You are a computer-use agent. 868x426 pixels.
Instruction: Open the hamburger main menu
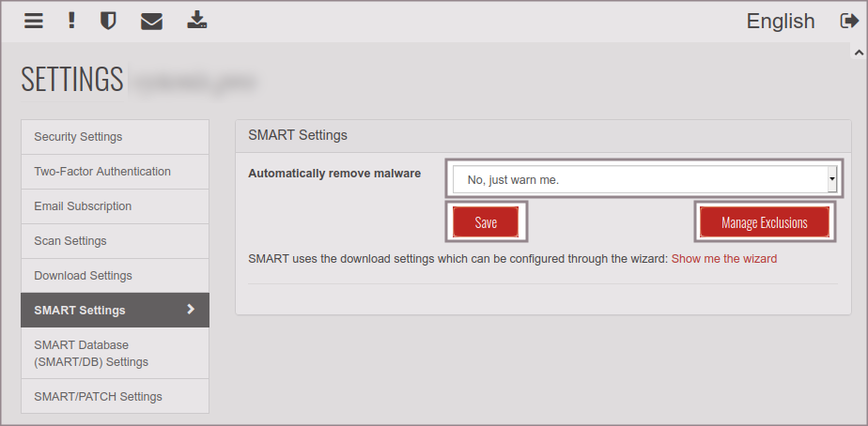[x=34, y=21]
